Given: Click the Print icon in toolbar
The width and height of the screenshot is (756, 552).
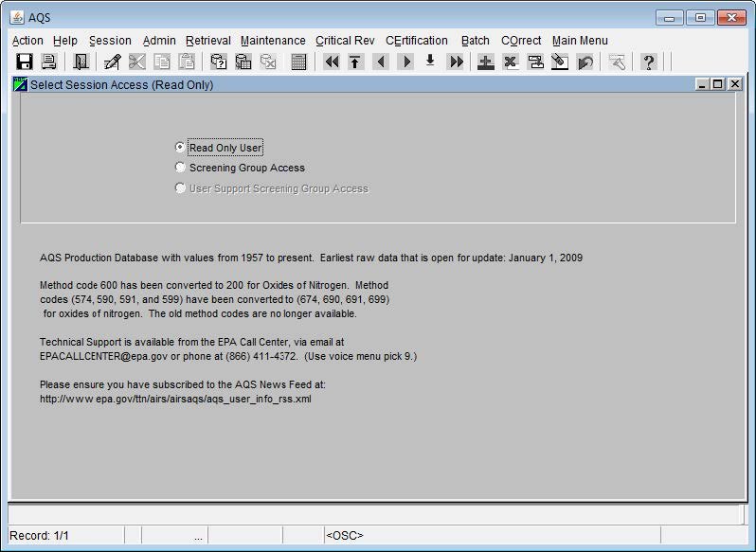Looking at the screenshot, I should point(49,62).
